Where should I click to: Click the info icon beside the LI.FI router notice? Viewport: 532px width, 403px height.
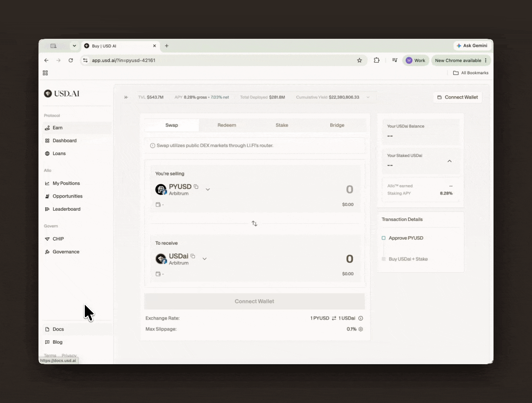point(152,146)
